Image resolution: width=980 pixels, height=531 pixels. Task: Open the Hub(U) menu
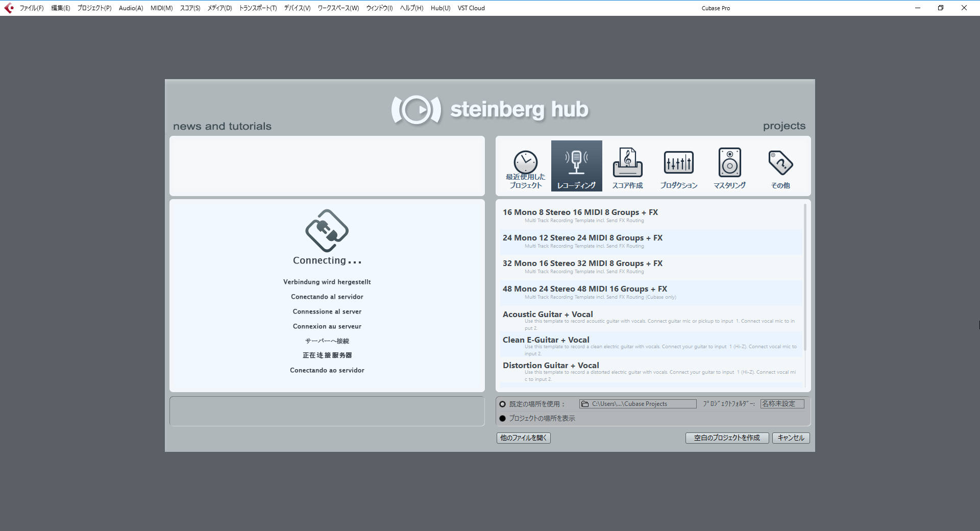440,8
